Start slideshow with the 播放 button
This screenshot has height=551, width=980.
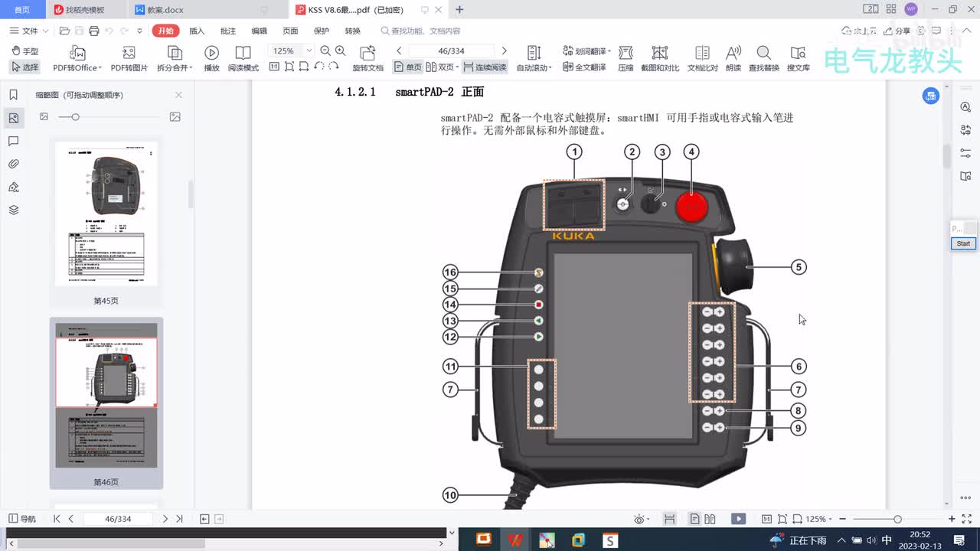[x=212, y=59]
